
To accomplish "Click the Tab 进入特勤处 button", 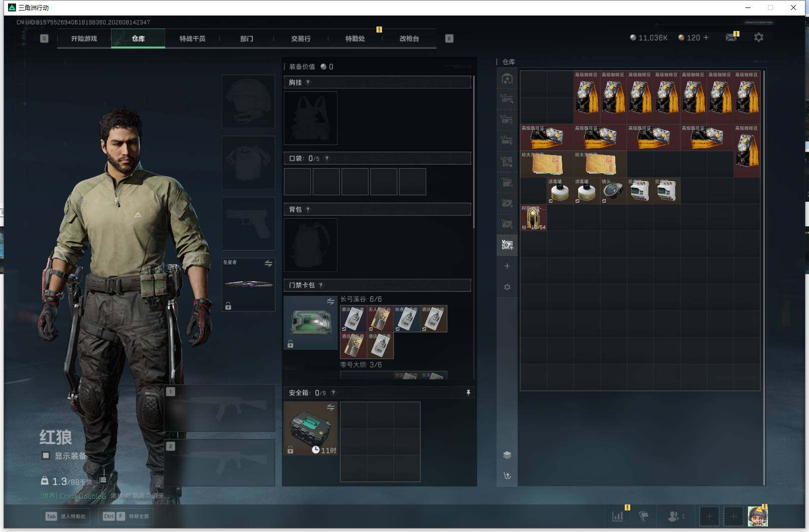I will (x=67, y=516).
